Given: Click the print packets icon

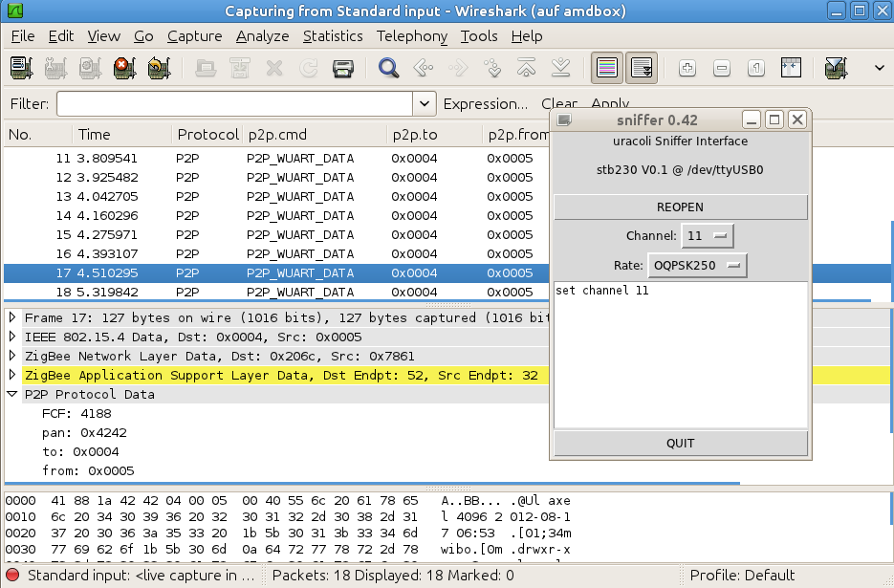Looking at the screenshot, I should tap(343, 68).
